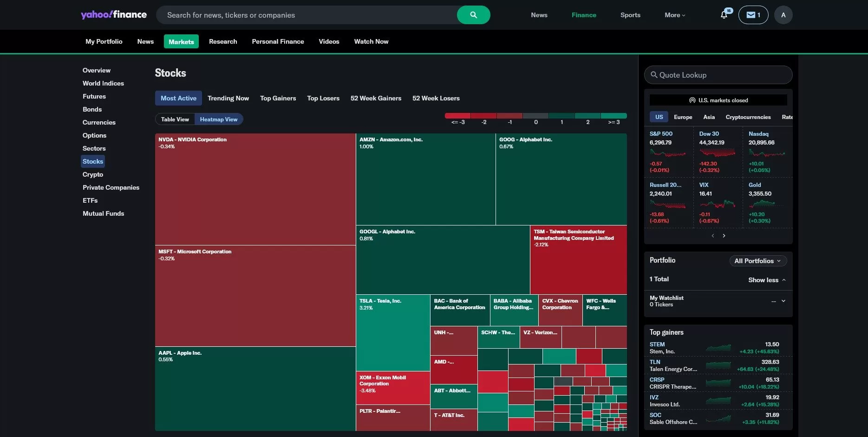Expand the More menu in header
The height and width of the screenshot is (437, 868).
pos(675,15)
